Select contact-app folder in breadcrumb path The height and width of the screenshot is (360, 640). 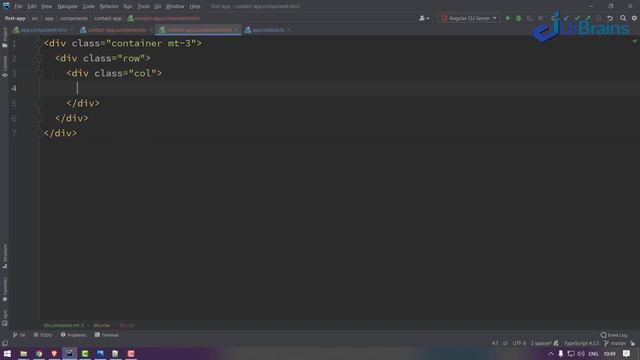tap(108, 18)
